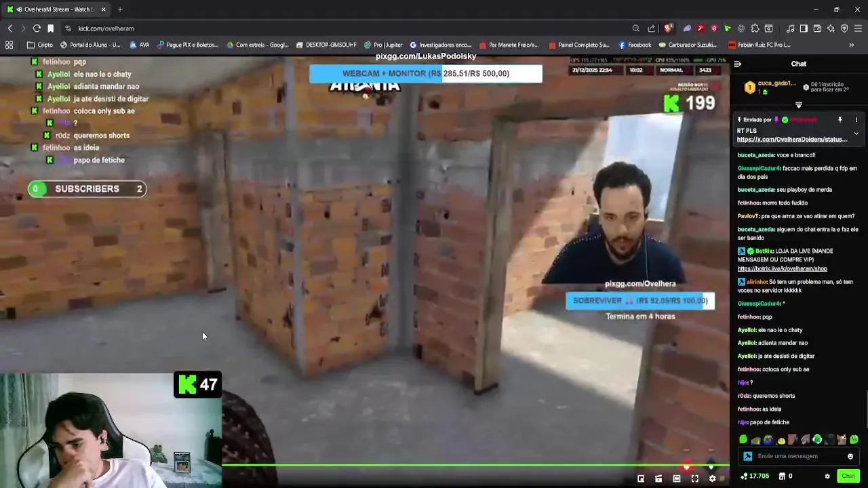This screenshot has width=868, height=488.
Task: Expand the pinned message chevron
Action: point(856,134)
